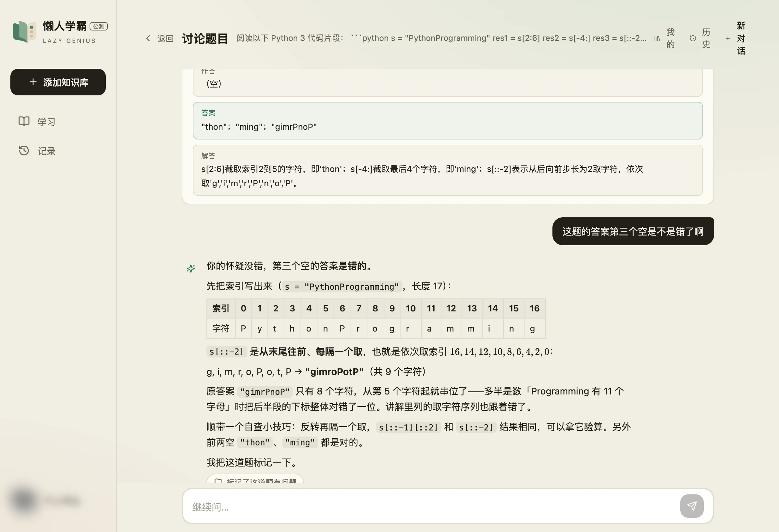
Task: Go back with the 返回 button
Action: coord(160,39)
